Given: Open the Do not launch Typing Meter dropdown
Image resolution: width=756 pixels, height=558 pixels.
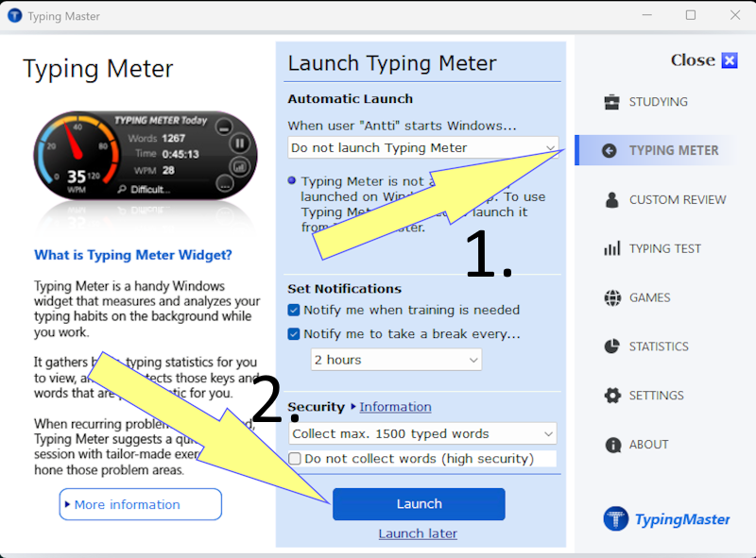Looking at the screenshot, I should 423,147.
